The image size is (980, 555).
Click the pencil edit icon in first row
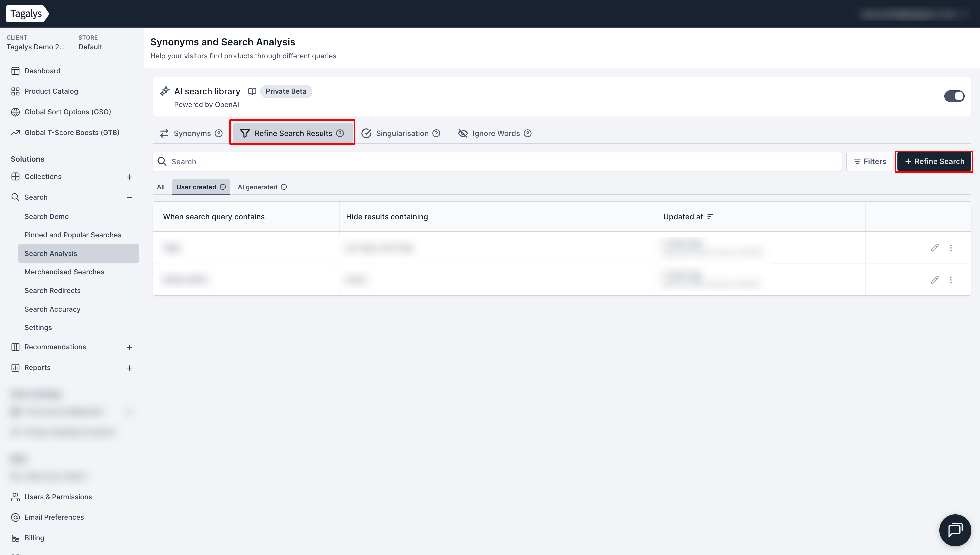pyautogui.click(x=935, y=248)
